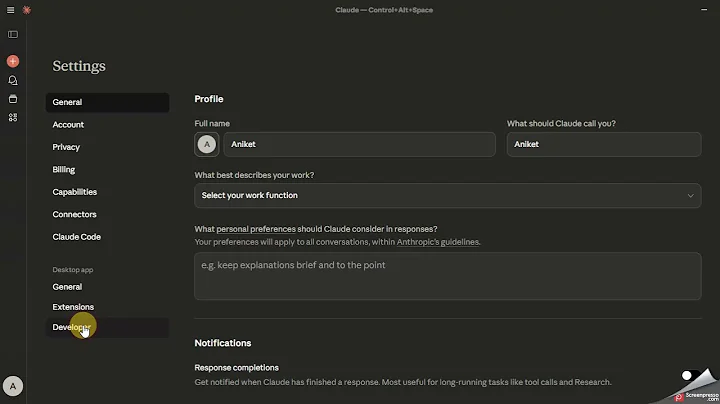Click the What best describes your work label

[x=254, y=175]
